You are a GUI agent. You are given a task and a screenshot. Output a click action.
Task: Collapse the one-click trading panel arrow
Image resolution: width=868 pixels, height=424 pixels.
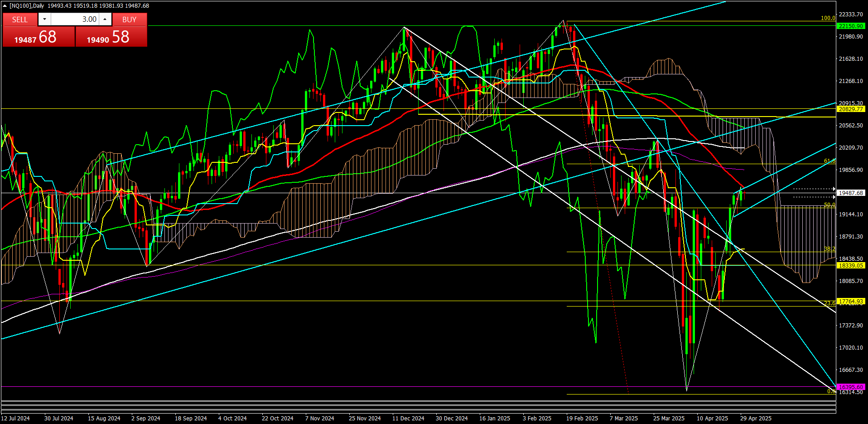pos(5,6)
